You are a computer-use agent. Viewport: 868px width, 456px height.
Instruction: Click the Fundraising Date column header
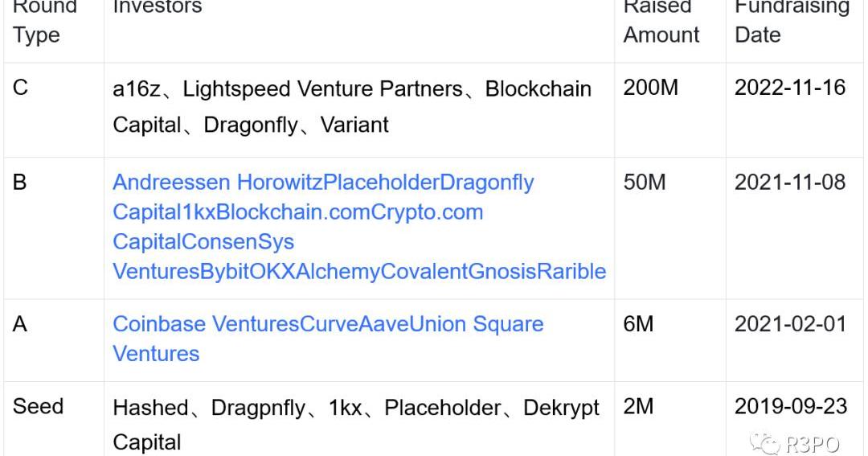[x=792, y=21]
